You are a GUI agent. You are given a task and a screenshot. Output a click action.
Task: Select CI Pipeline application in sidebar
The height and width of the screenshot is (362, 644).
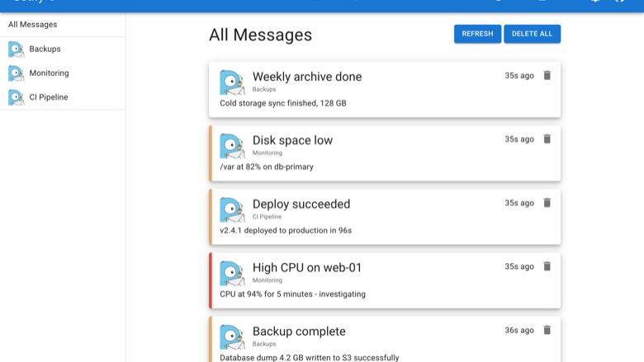pos(63,97)
